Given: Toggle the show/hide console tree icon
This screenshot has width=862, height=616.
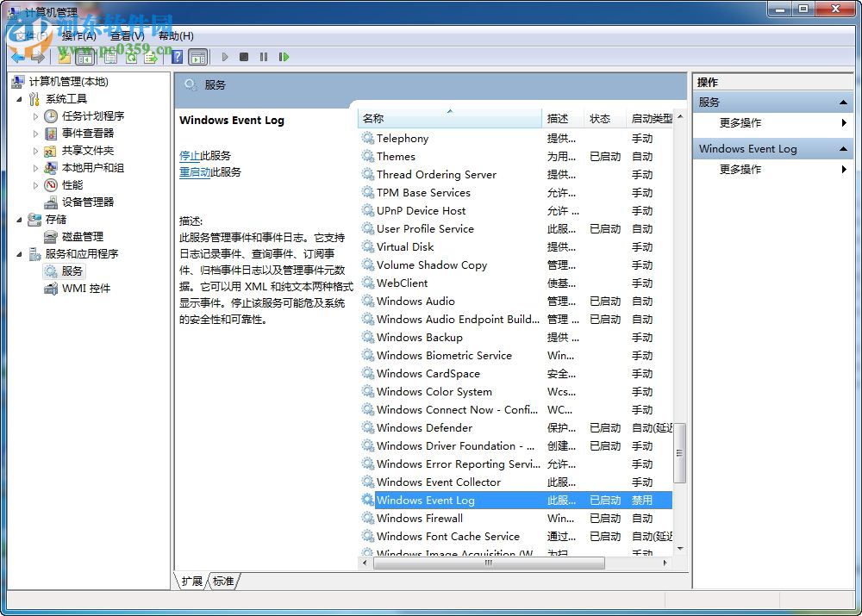Looking at the screenshot, I should point(84,57).
